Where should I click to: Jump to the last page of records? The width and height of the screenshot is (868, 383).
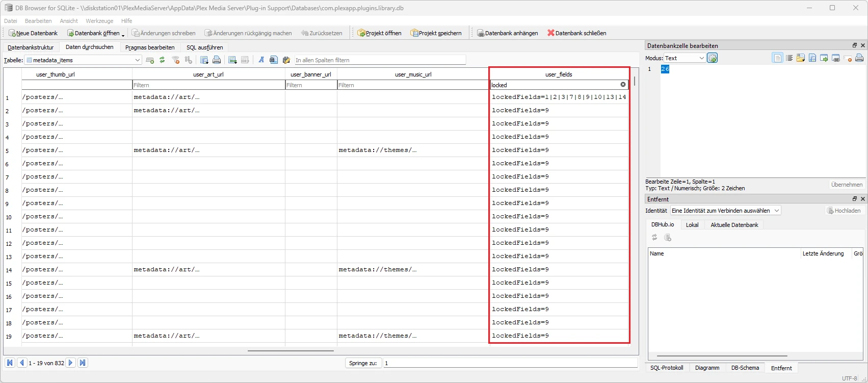click(83, 363)
